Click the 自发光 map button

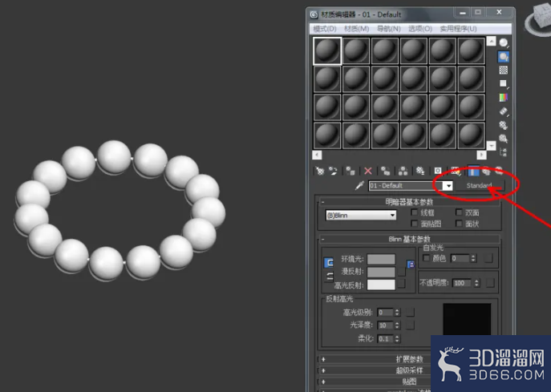488,258
